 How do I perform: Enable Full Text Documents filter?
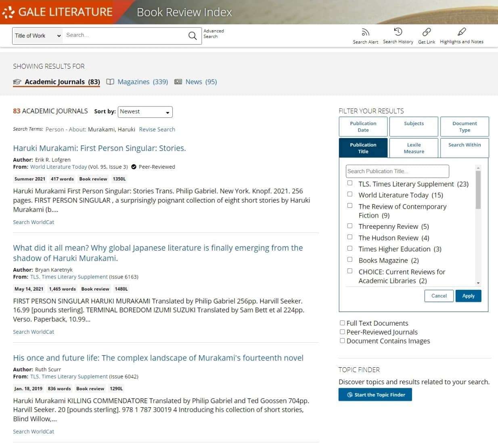click(x=342, y=323)
